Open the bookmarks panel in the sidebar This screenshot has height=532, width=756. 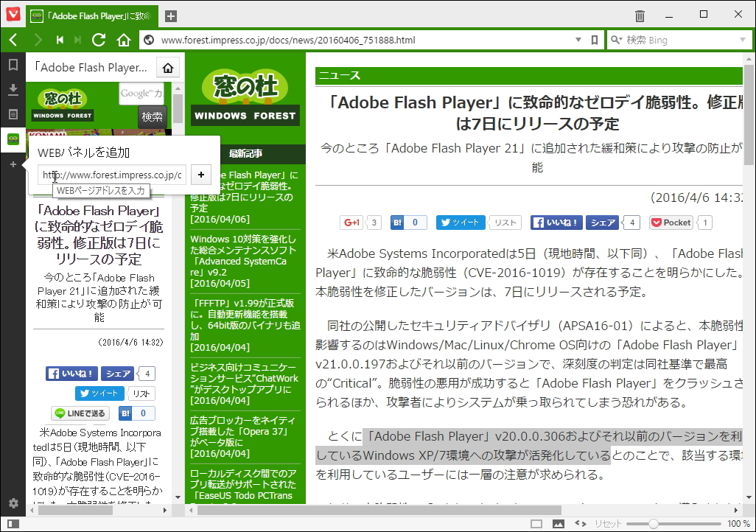click(11, 65)
